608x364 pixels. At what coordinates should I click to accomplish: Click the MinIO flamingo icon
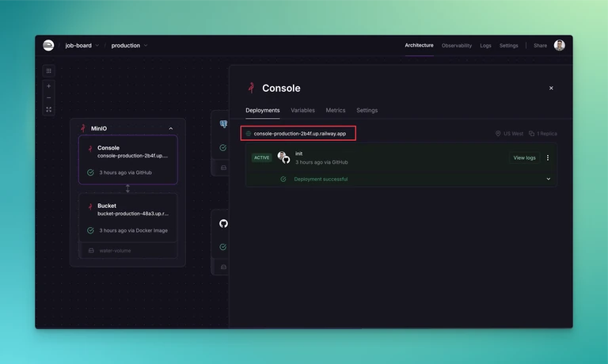coord(83,128)
